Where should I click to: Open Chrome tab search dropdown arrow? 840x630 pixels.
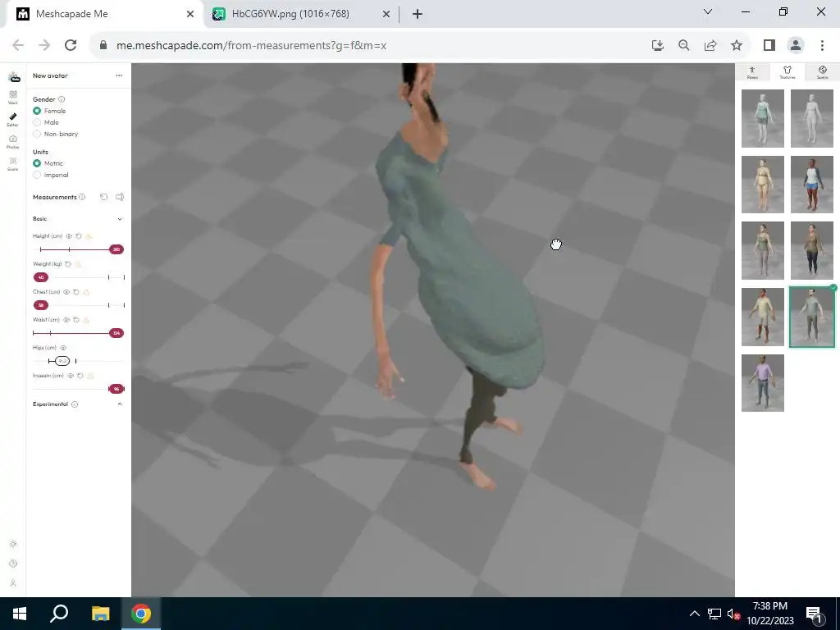[708, 11]
